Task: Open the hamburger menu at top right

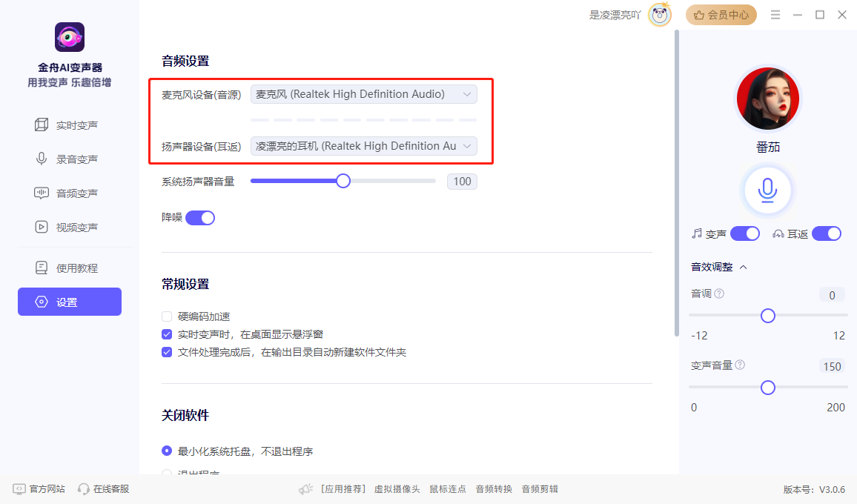Action: (775, 14)
